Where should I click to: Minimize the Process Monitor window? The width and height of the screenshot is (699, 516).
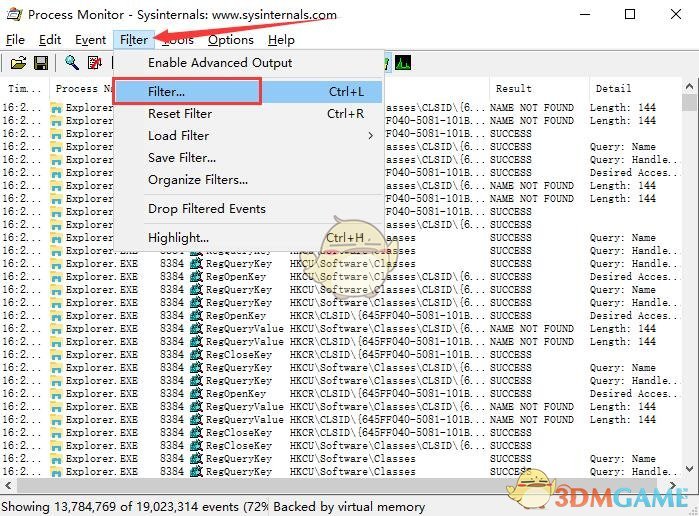point(585,14)
